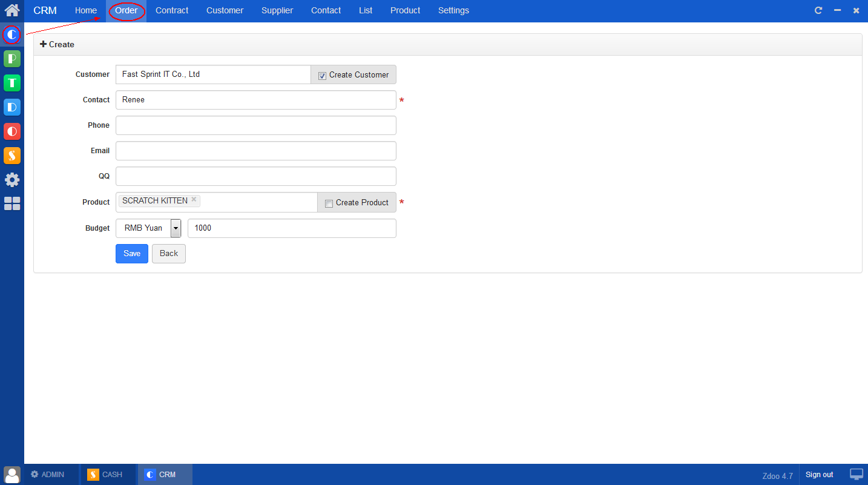The height and width of the screenshot is (485, 868).
Task: Open the Contact menu tab
Action: click(326, 10)
